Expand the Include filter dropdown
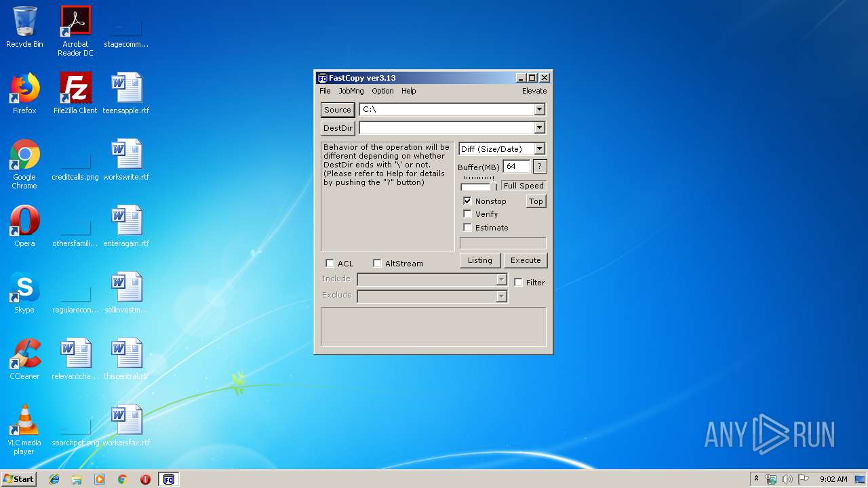 point(501,279)
